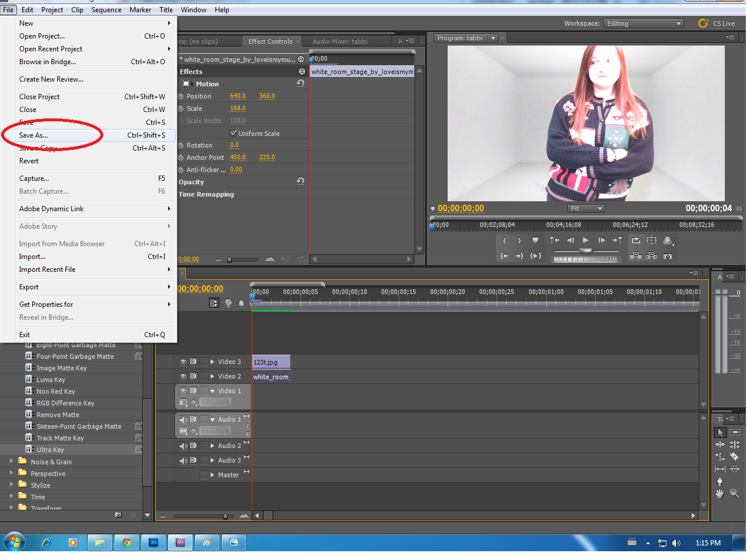Choose Save As... from File menu

coord(89,135)
